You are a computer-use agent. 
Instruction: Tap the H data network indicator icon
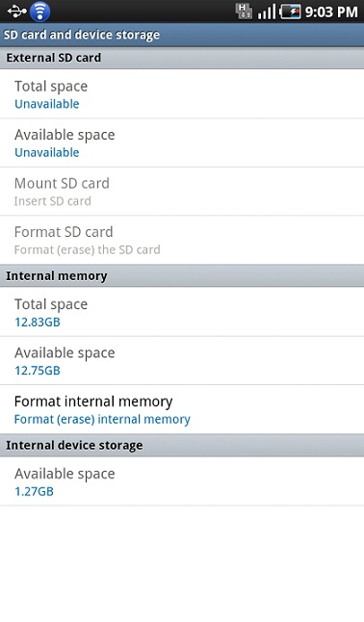click(244, 12)
